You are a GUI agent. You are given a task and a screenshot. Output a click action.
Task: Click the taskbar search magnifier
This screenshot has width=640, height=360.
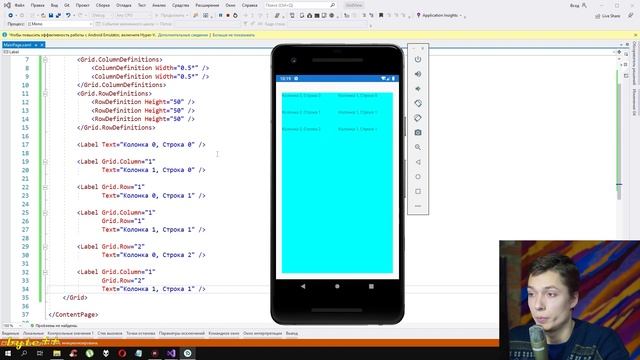pyautogui.click(x=24, y=353)
